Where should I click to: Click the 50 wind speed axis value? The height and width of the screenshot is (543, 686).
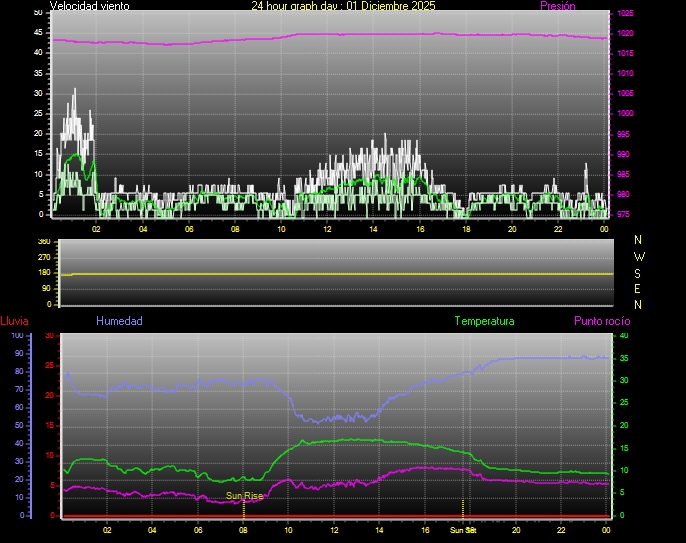(x=38, y=12)
